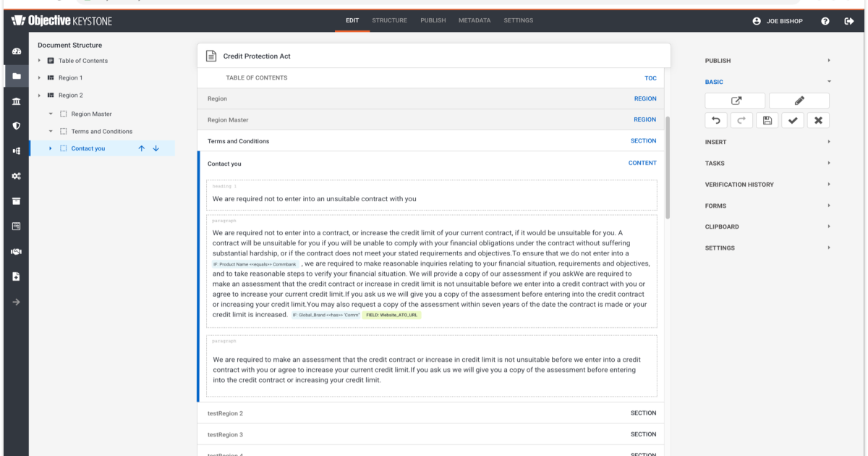Image resolution: width=868 pixels, height=456 pixels.
Task: Undo the last change
Action: pyautogui.click(x=716, y=120)
